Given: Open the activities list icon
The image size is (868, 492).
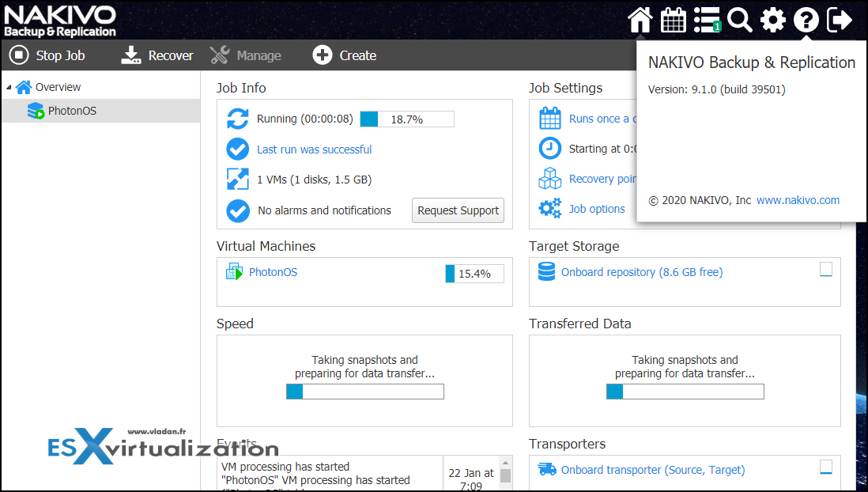Looking at the screenshot, I should [x=707, y=20].
